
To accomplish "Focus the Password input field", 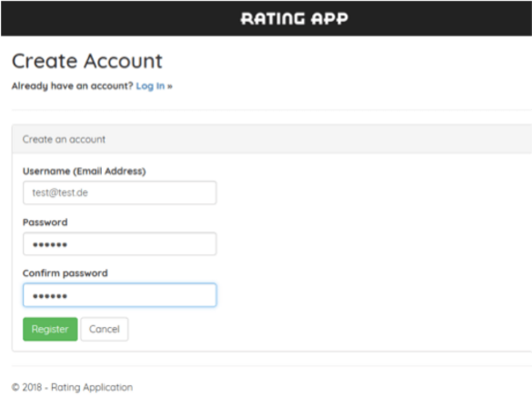I will point(119,243).
